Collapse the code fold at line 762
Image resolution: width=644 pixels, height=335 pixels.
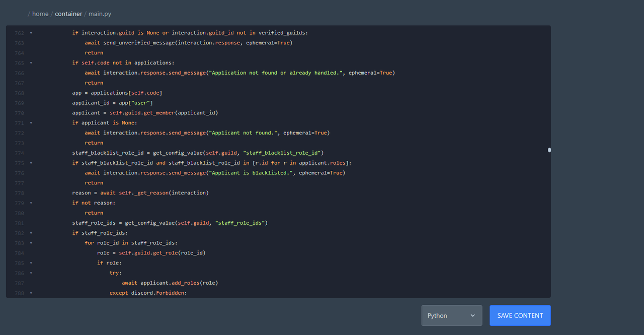(31, 33)
